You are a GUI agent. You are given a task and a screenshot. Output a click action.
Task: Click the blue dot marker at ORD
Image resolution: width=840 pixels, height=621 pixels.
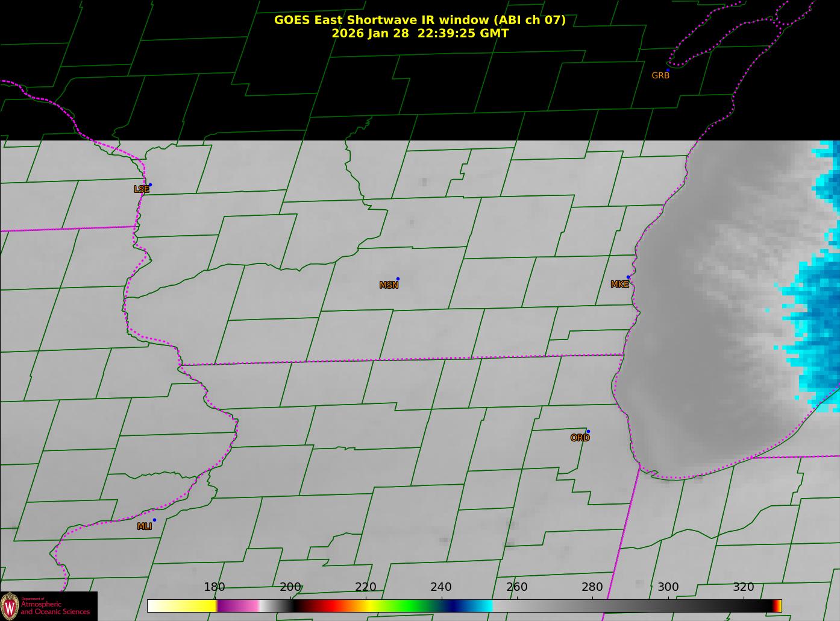click(x=588, y=431)
